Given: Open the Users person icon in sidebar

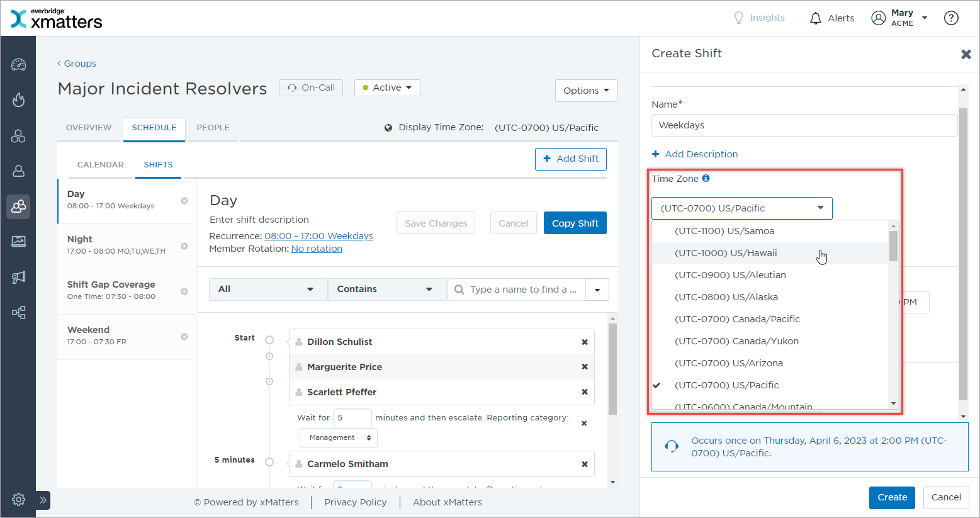Looking at the screenshot, I should [18, 171].
